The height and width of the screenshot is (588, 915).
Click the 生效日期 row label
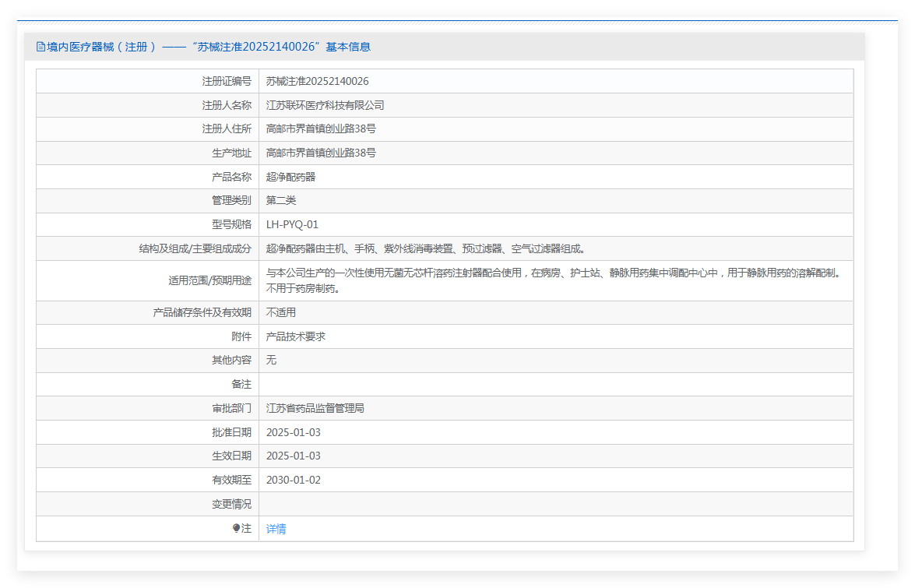pos(231,456)
